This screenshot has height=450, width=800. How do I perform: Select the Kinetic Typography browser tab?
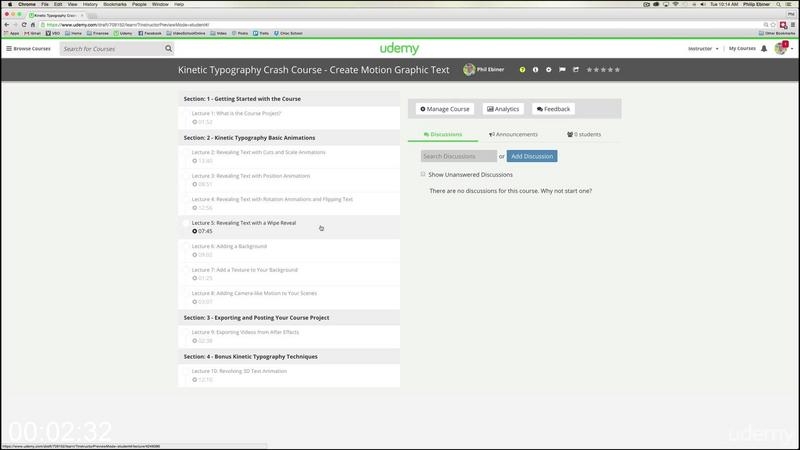[57, 15]
